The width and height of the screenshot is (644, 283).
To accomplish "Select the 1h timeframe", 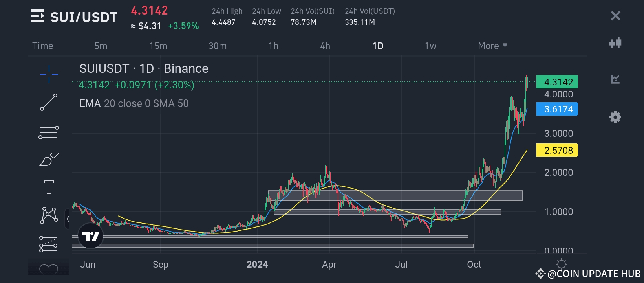I will [x=274, y=46].
